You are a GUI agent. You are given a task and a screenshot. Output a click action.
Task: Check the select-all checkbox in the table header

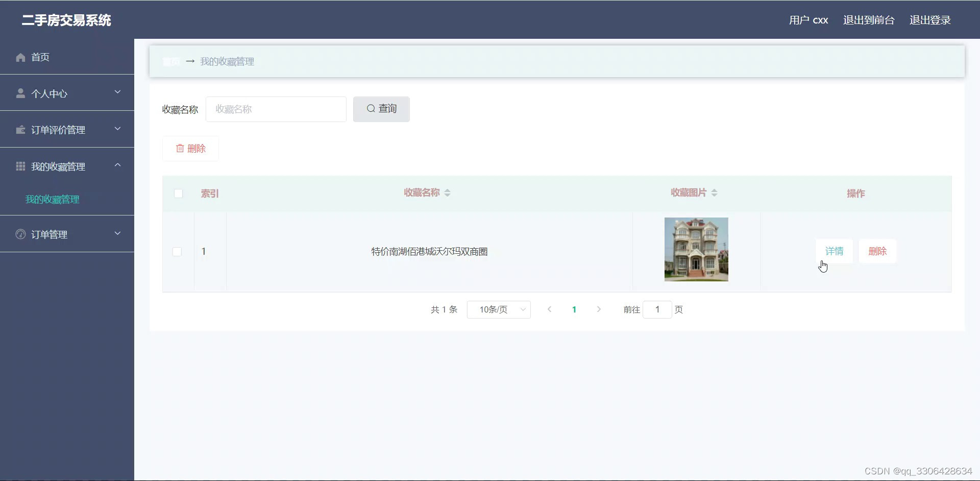[178, 194]
